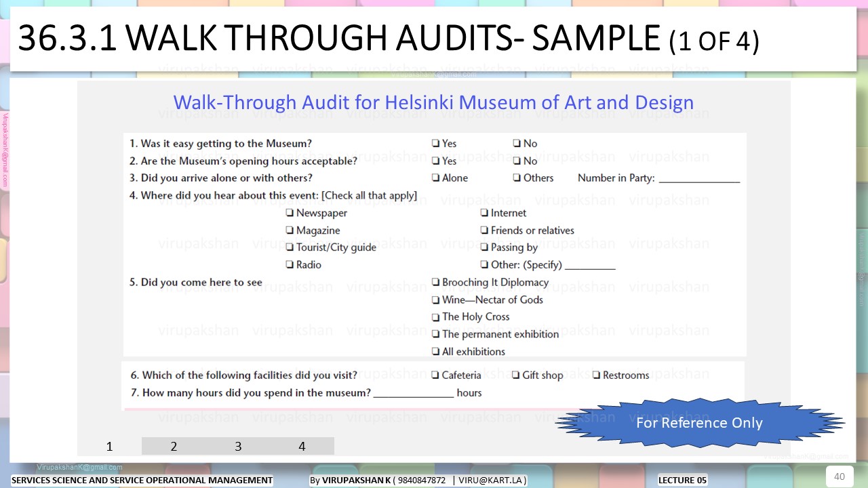The image size is (868, 488).
Task: Go to sample page 2 tab
Action: pyautogui.click(x=174, y=446)
